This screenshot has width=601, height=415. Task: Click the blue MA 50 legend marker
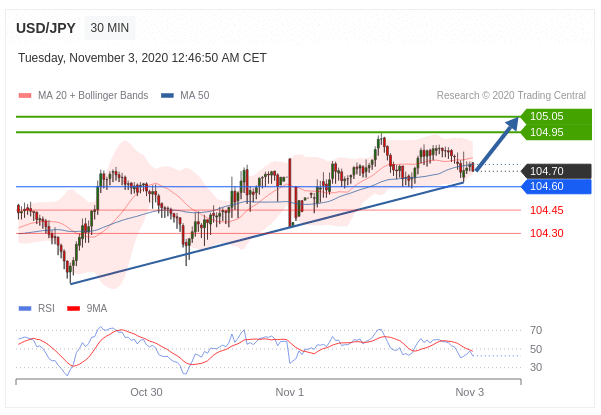[x=167, y=96]
